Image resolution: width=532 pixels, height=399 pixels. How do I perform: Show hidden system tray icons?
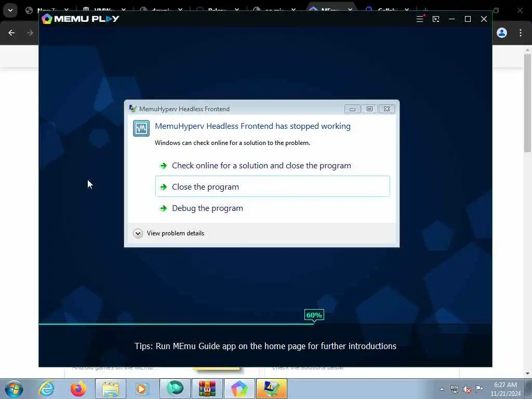coord(442,389)
